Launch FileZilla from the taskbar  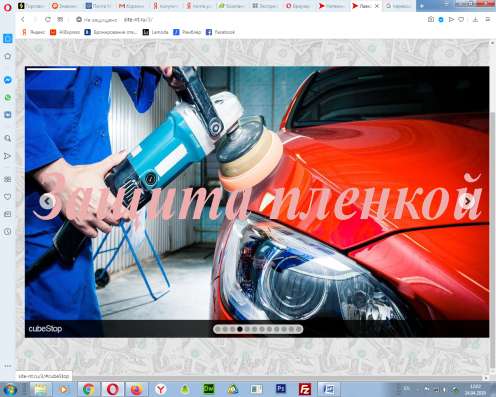305,389
